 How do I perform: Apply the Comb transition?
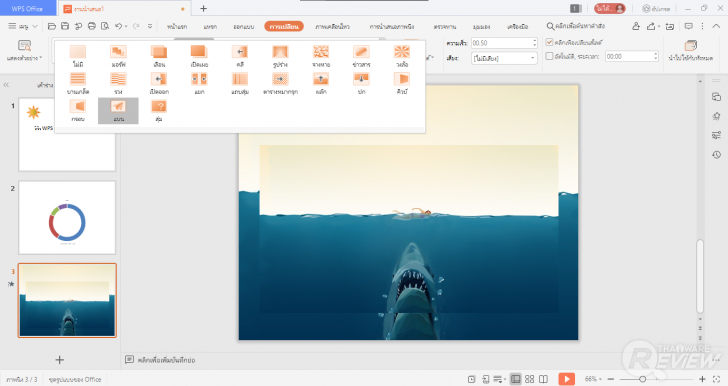pos(118,83)
